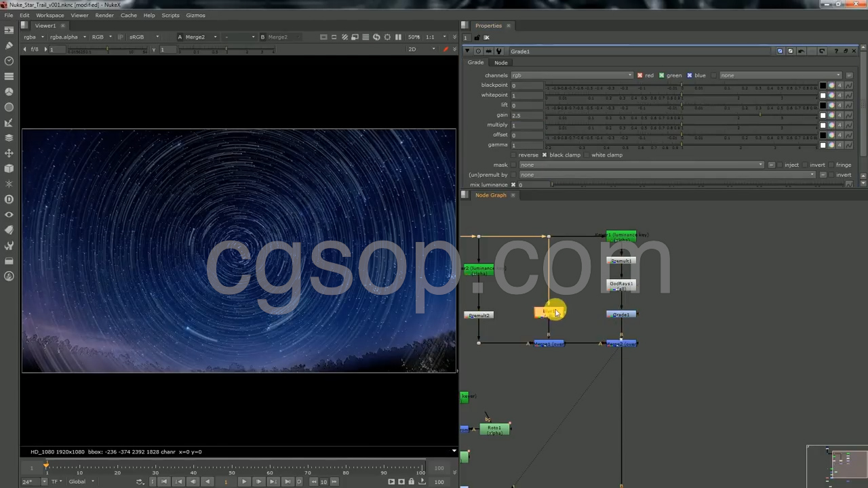
Task: Open the channels rgb dropdown
Action: click(x=572, y=75)
